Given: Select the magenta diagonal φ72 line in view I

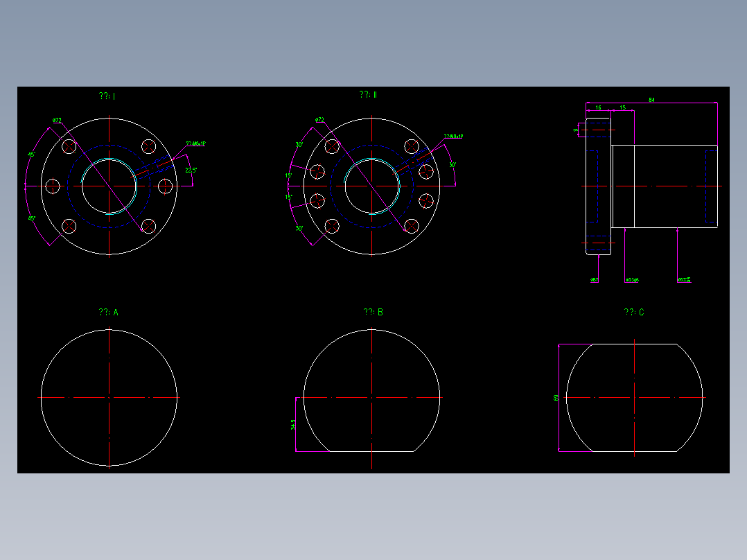Looking at the screenshot, I should [103, 177].
